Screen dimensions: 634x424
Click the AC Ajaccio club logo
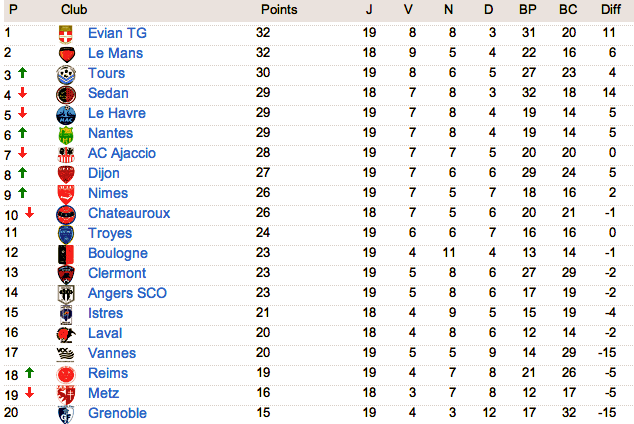click(x=66, y=154)
